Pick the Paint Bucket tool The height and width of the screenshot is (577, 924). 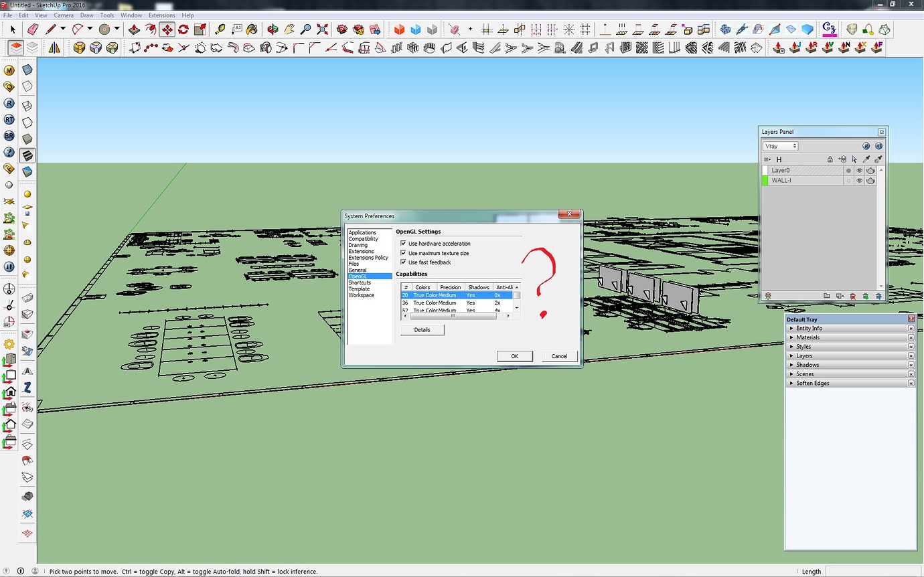(x=252, y=29)
